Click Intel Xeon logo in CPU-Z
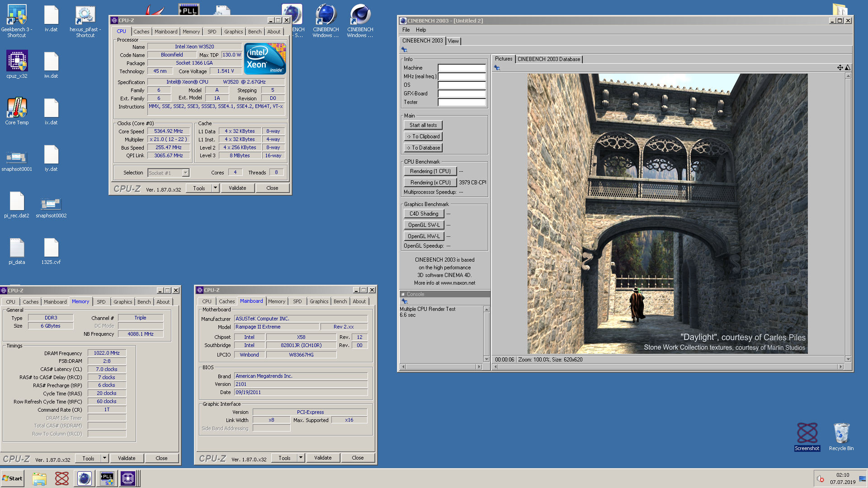The image size is (868, 488). tap(265, 59)
